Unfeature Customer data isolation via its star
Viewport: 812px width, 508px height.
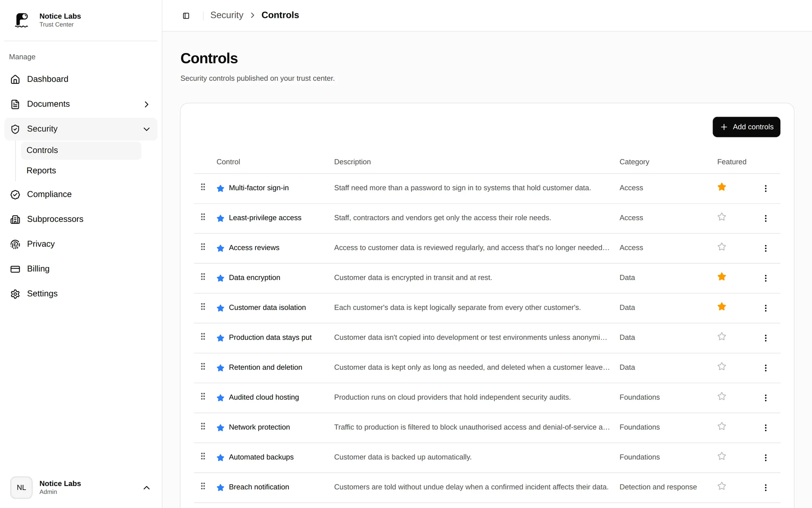pyautogui.click(x=721, y=307)
